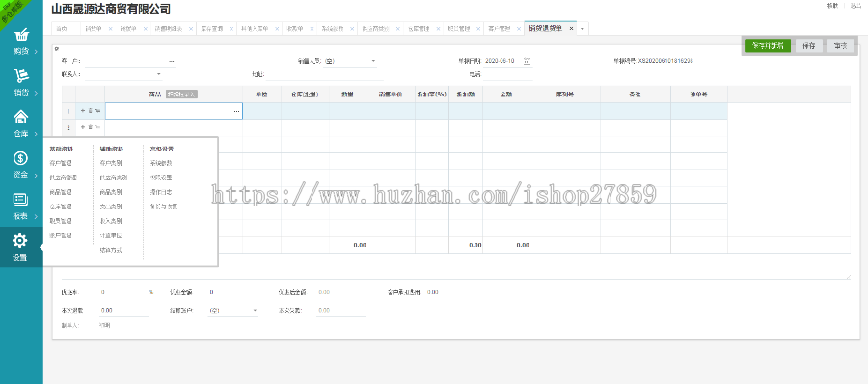Open the calendar icon beside the date 2020-06-10
Viewport: 868px width, 384px height.
(527, 61)
